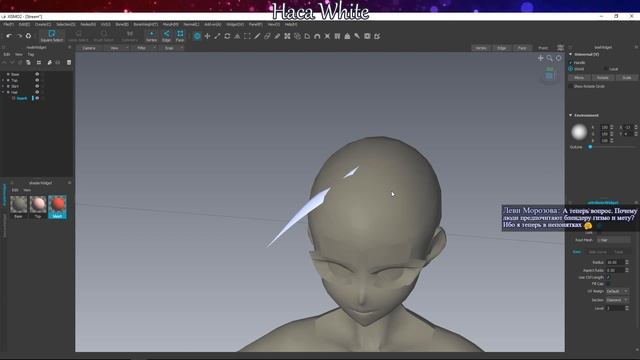The height and width of the screenshot is (360, 640).
Task: Click the reset circular icon beside redo
Action: tap(29, 36)
